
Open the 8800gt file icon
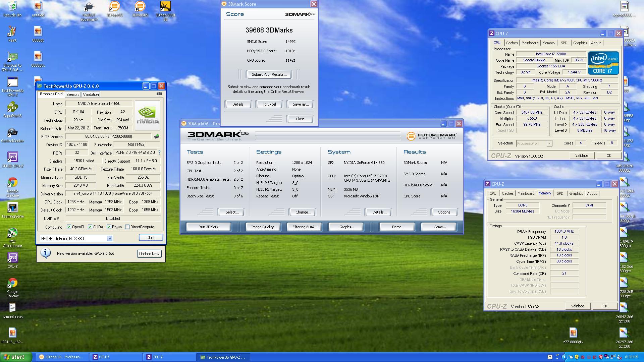(x=38, y=34)
